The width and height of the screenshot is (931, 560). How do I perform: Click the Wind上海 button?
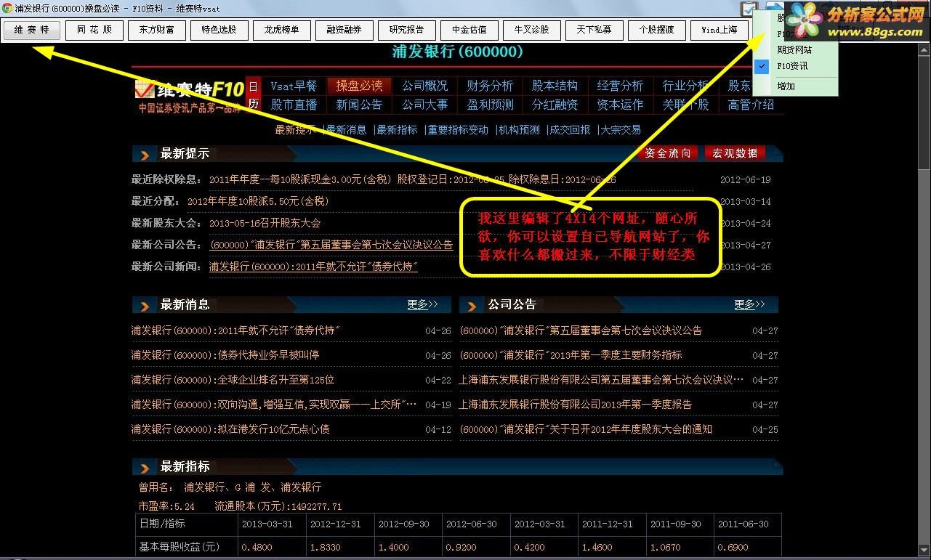tap(720, 30)
